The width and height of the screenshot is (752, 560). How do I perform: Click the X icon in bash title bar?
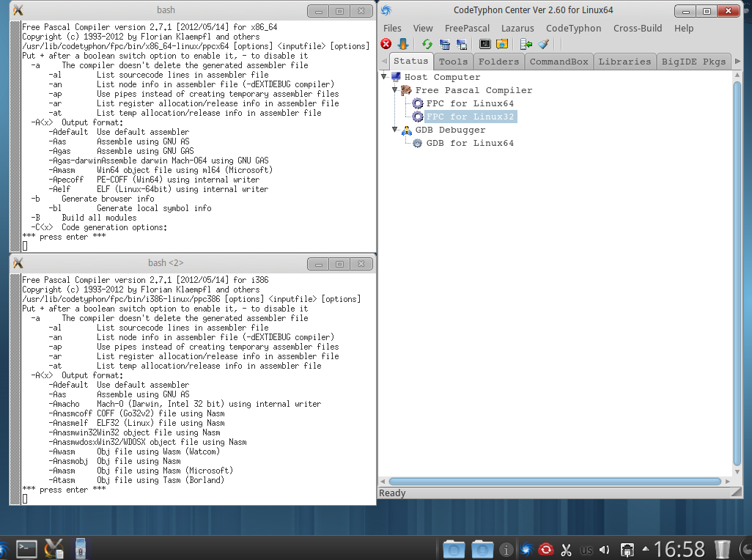pyautogui.click(x=18, y=10)
